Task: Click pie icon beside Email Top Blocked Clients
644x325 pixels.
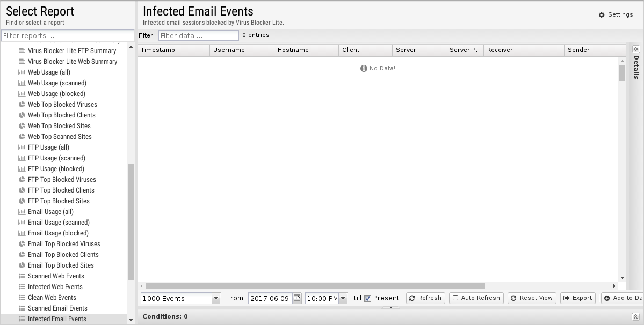Action: 22,255
